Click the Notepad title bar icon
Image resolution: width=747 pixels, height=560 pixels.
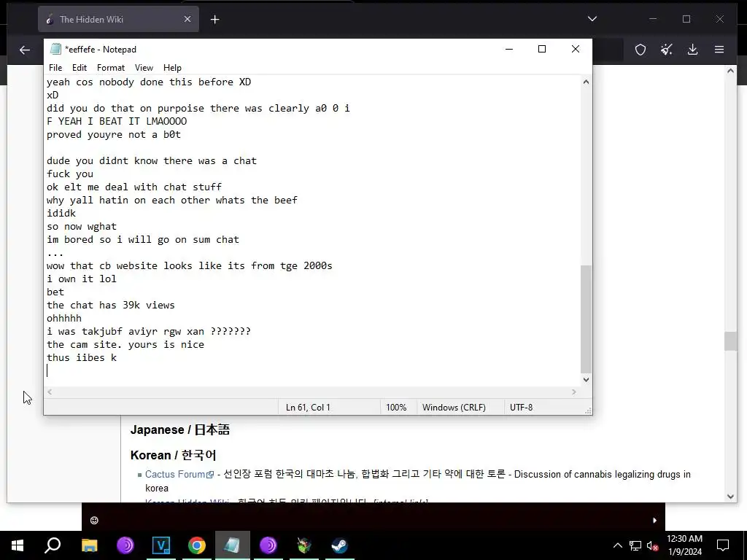55,49
